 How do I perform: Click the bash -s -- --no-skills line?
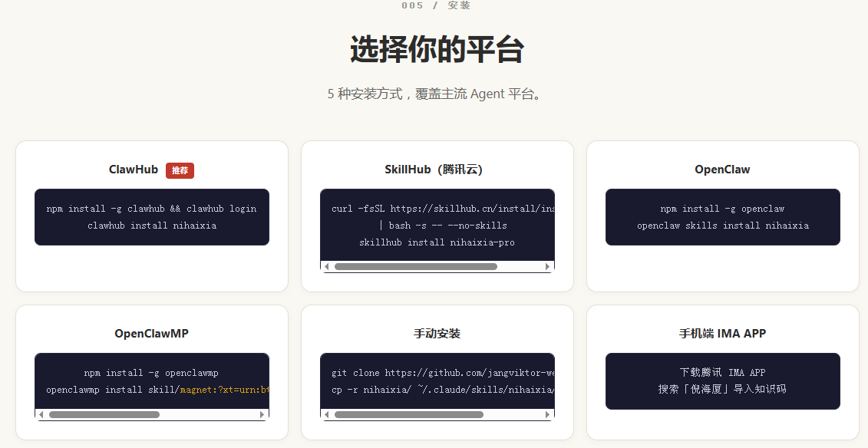pos(443,226)
